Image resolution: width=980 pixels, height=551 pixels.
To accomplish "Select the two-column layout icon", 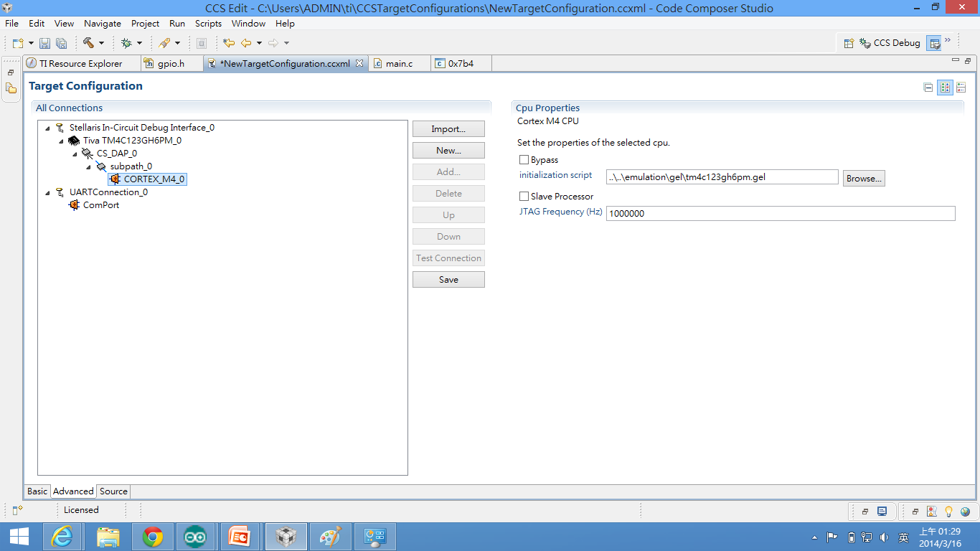I will click(x=946, y=88).
